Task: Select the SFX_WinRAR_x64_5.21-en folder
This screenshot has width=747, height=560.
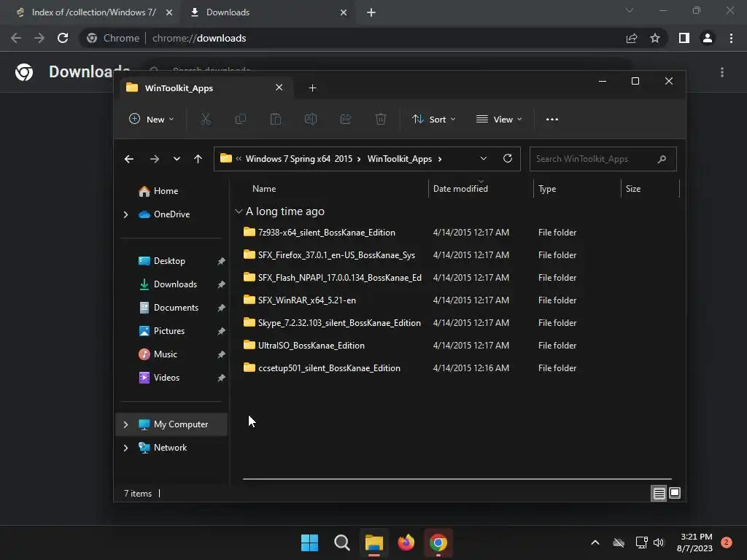Action: tap(307, 300)
